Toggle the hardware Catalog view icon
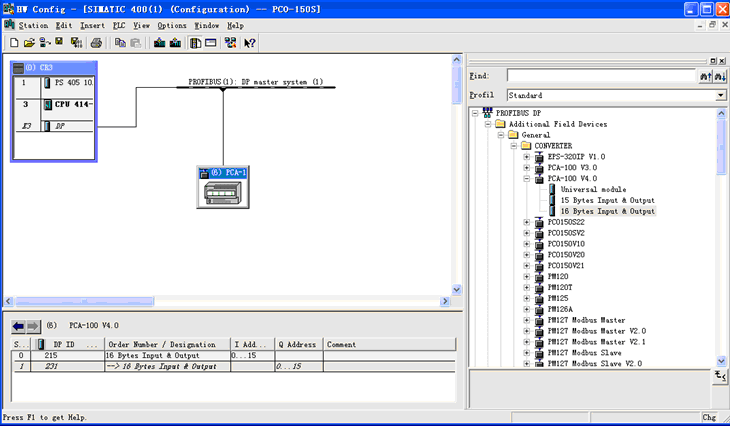730x427 pixels. 194,43
